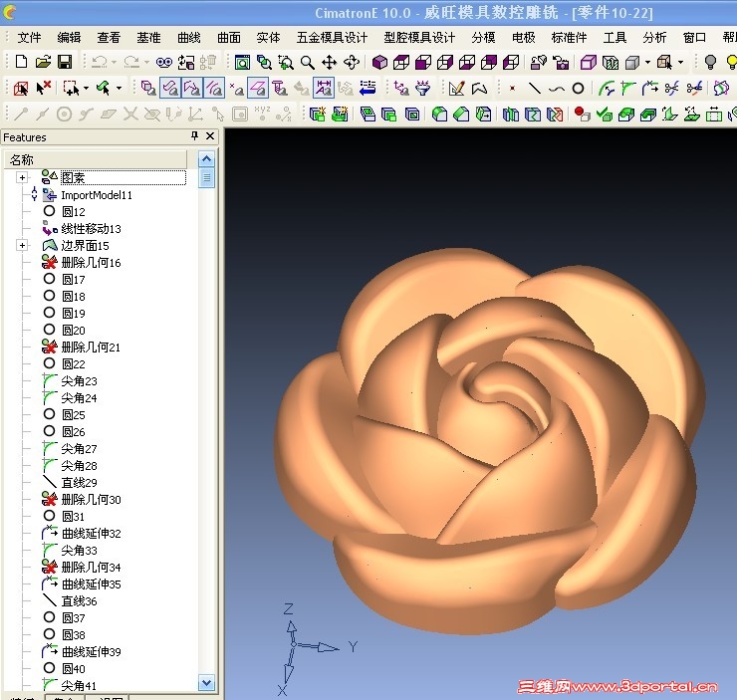Image resolution: width=737 pixels, height=700 pixels.
Task: Create a new file with the blank page icon
Action: pyautogui.click(x=21, y=62)
